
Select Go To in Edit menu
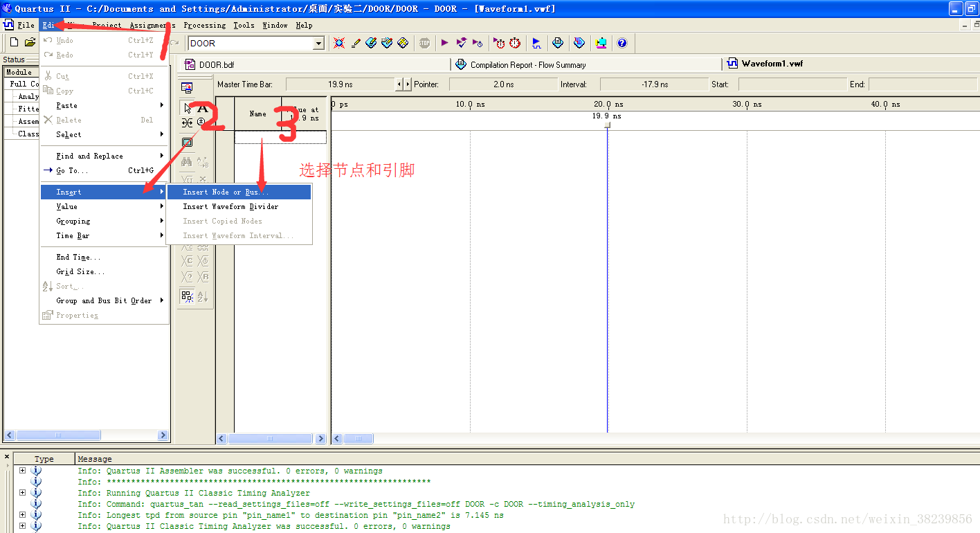(104, 170)
